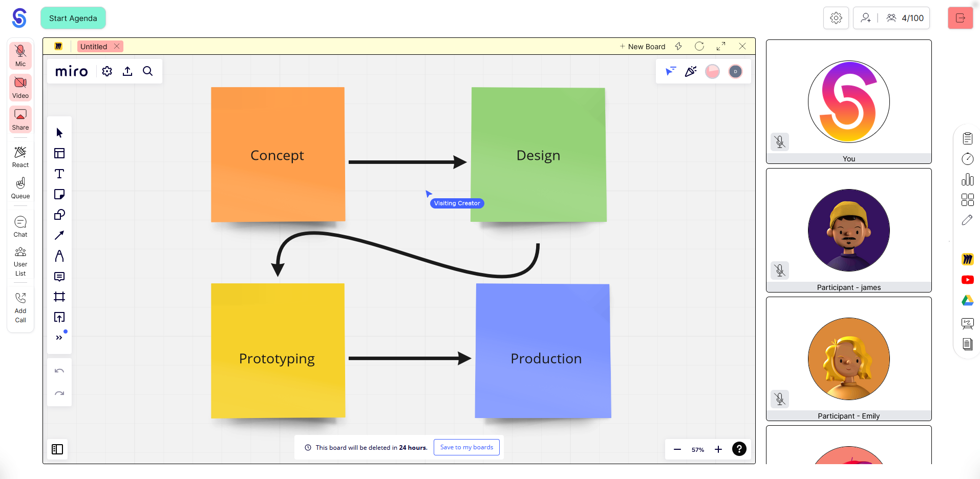The image size is (980, 479).
Task: Toggle mute on Participant Emily video tile
Action: (780, 399)
